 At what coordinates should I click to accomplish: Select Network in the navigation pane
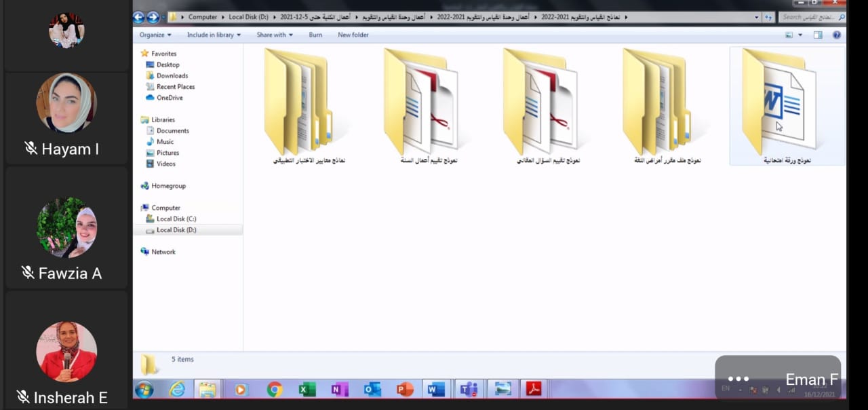pyautogui.click(x=163, y=252)
